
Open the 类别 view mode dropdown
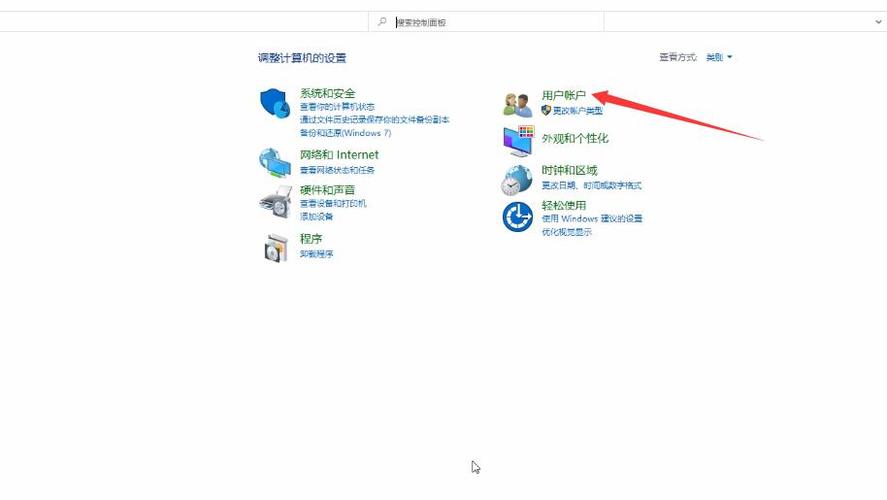tap(719, 58)
